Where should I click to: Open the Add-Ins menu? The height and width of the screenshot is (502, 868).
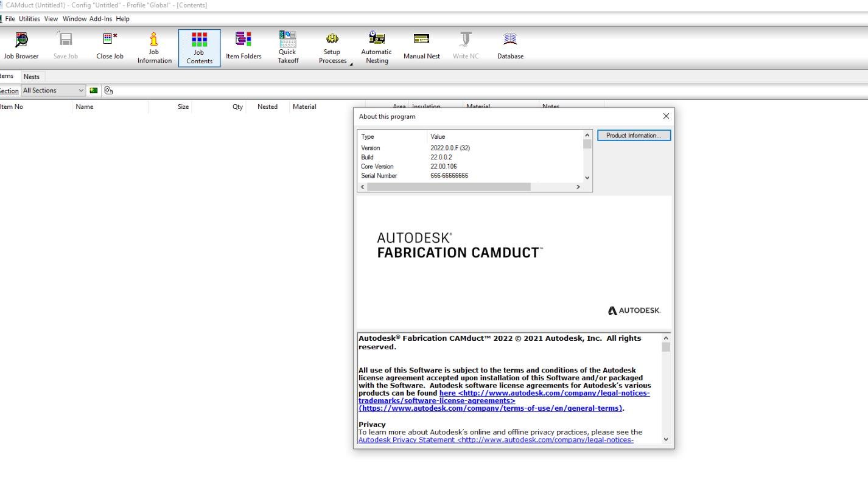click(x=100, y=19)
